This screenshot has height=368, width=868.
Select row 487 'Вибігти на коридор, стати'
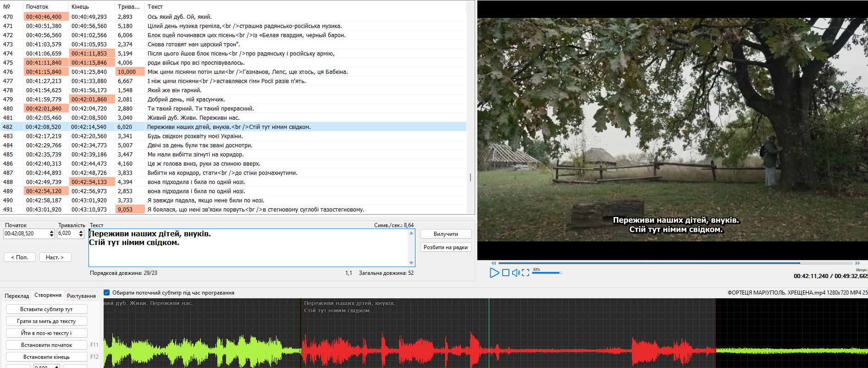pyautogui.click(x=233, y=173)
